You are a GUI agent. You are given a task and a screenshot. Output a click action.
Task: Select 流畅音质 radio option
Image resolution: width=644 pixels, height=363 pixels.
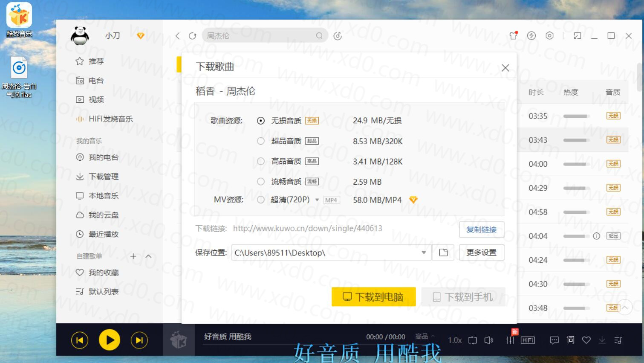point(260,182)
